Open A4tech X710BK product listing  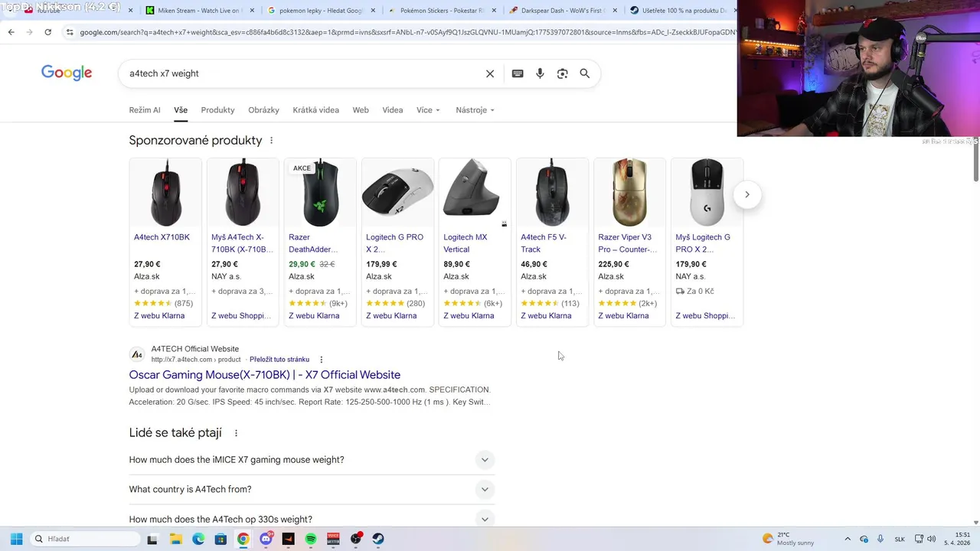(165, 242)
